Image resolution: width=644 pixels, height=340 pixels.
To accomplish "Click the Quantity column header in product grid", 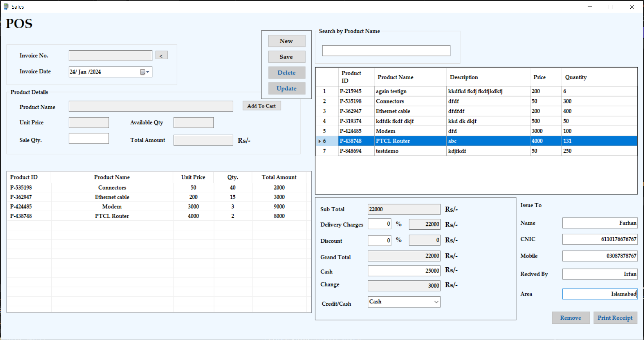I will [576, 77].
